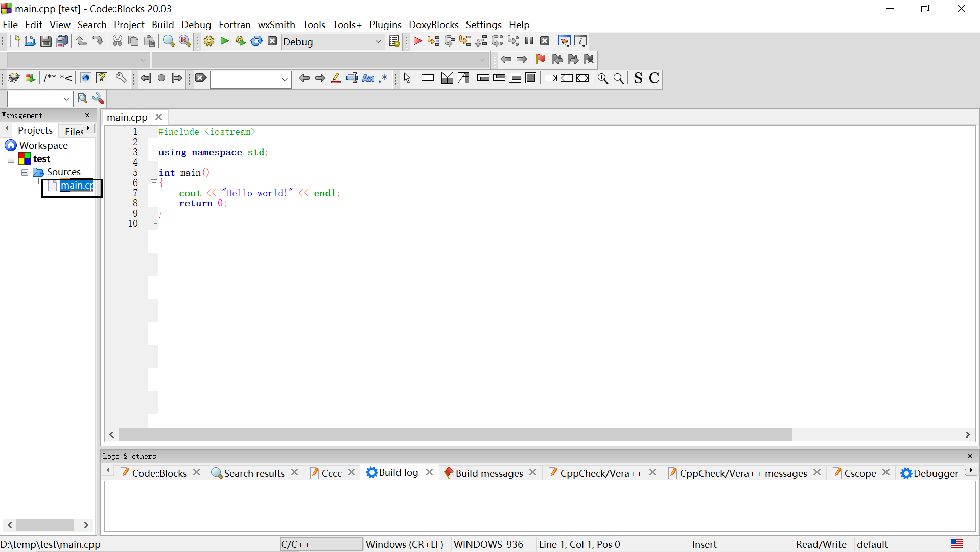Run the program with green arrow
Viewport: 980px width, 552px height.
[225, 41]
